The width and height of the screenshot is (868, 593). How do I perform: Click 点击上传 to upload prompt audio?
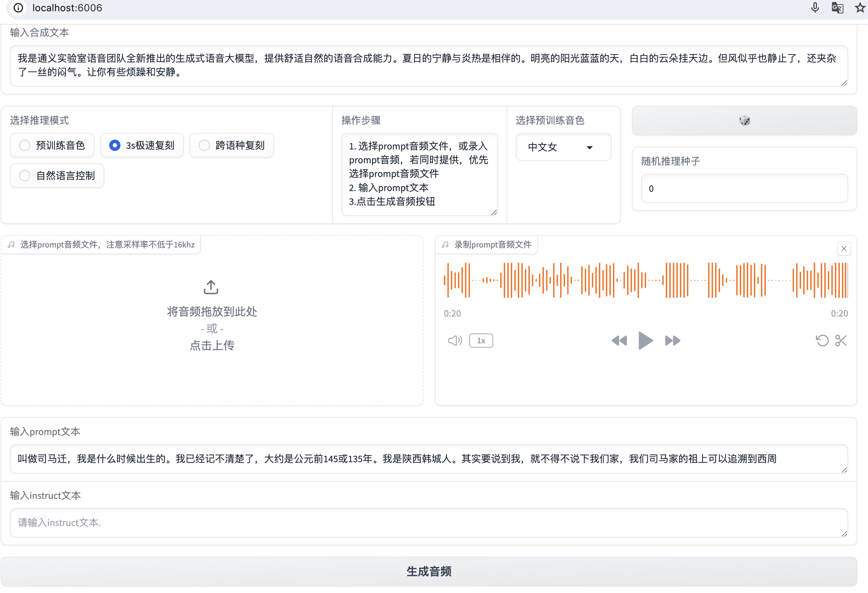click(212, 345)
